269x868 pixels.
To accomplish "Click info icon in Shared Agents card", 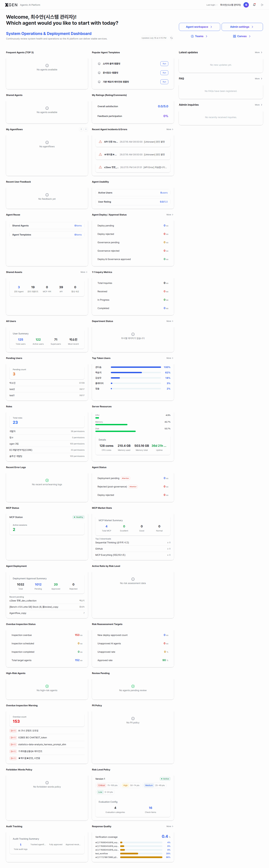I will (x=47, y=108).
